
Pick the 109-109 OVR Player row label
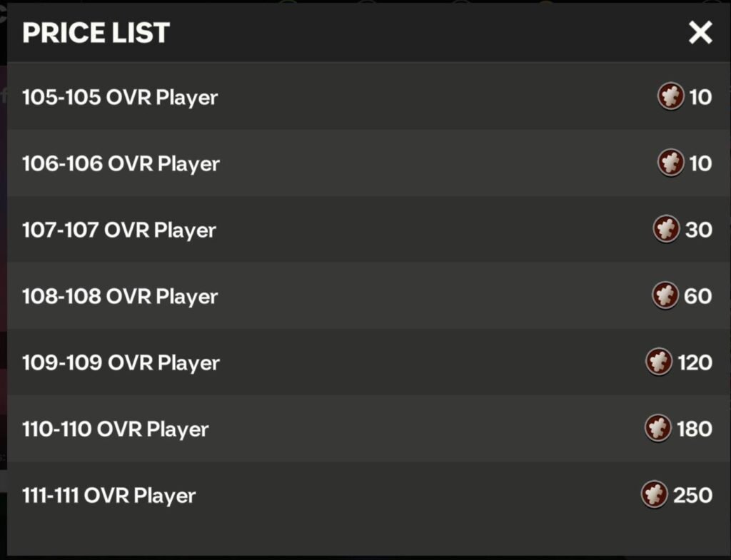[x=121, y=362]
